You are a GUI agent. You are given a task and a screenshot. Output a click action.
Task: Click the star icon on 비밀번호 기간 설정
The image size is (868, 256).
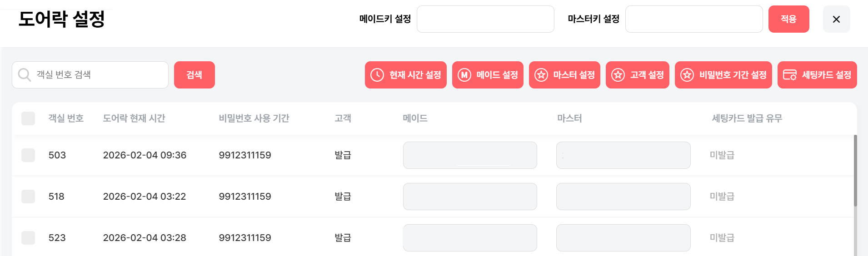click(687, 75)
